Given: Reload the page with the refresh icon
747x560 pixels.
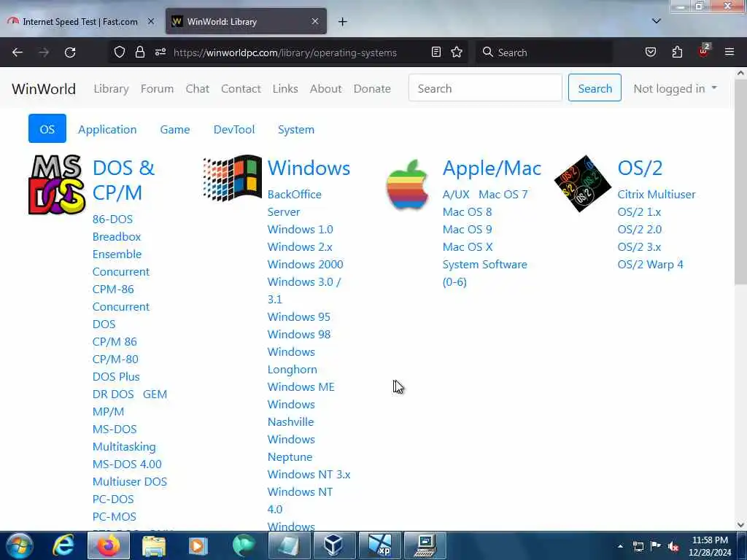Looking at the screenshot, I should [x=70, y=52].
